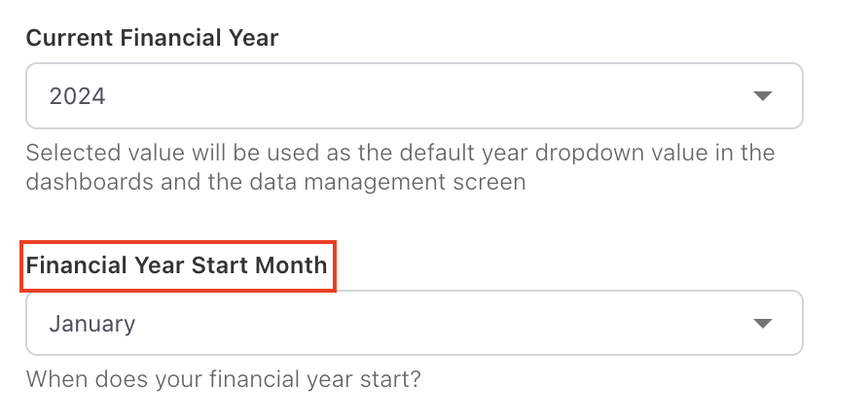
Task: Click the word "Month" in the highlighted label
Action: point(291,264)
